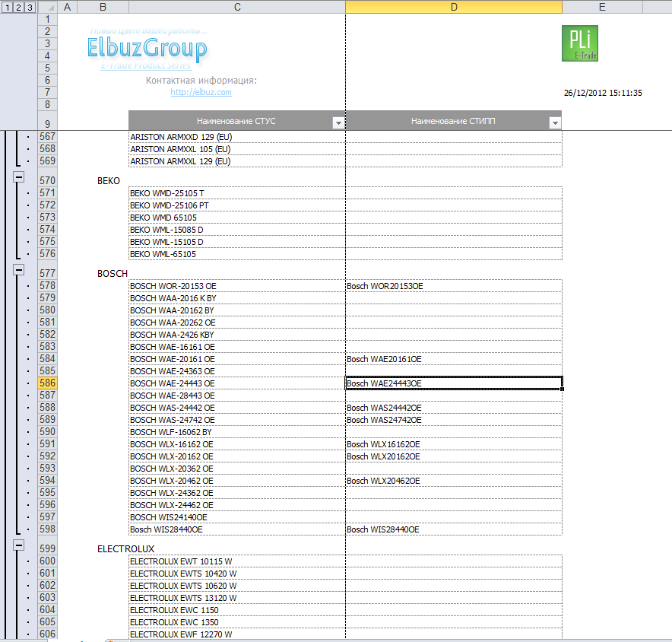Select cell Bosch WLX20462OE in column D
Image resolution: width=672 pixels, height=642 pixels.
[x=454, y=480]
